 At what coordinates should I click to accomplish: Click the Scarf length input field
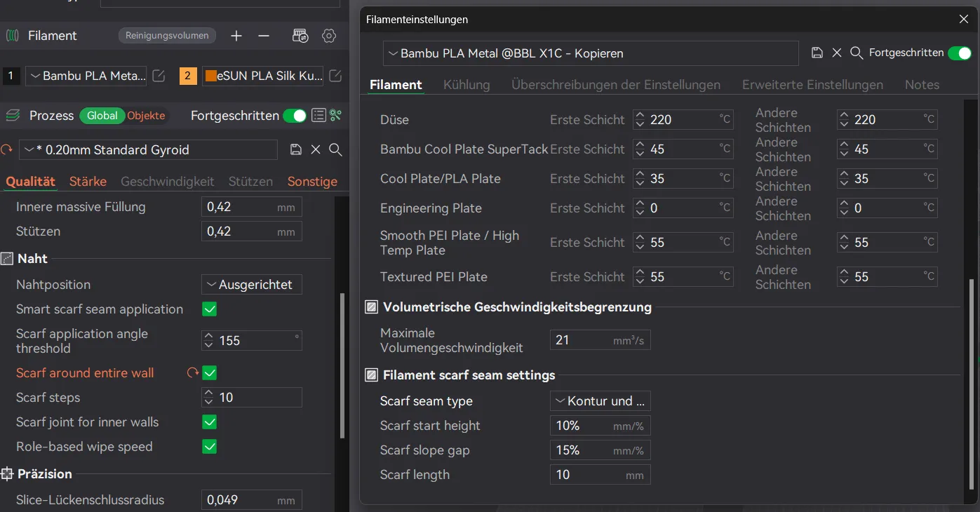pyautogui.click(x=600, y=475)
